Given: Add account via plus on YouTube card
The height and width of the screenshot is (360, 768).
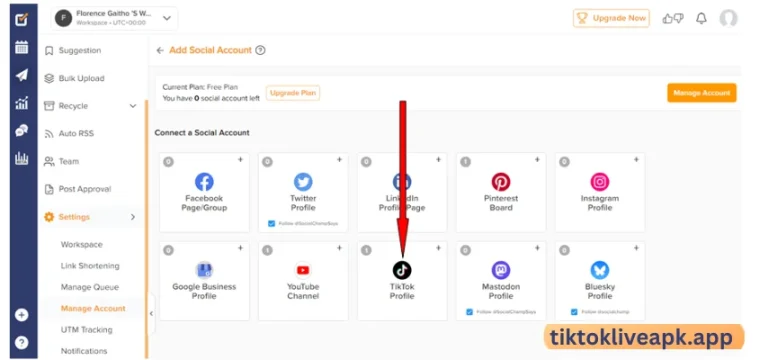Looking at the screenshot, I should tap(339, 248).
